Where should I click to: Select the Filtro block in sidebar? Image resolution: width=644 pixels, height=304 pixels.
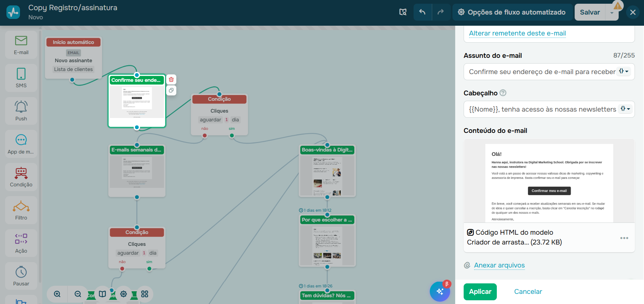click(21, 210)
